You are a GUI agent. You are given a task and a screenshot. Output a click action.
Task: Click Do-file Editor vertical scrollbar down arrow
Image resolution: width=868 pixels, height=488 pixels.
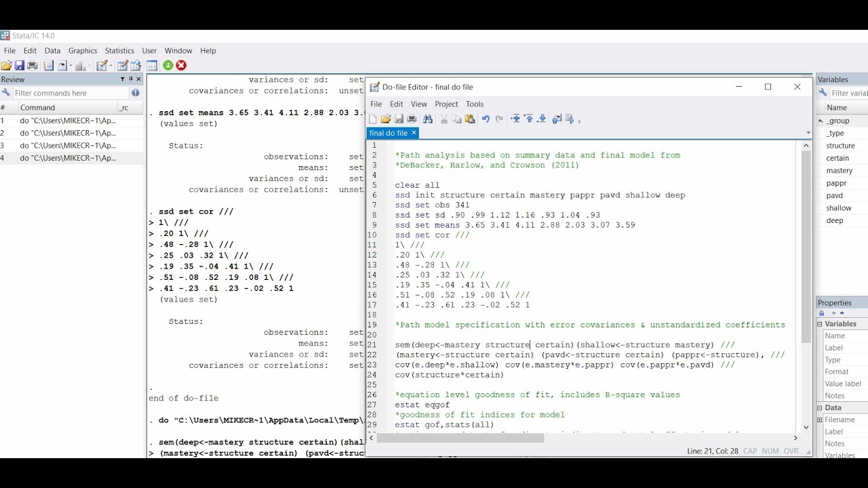pyautogui.click(x=806, y=427)
